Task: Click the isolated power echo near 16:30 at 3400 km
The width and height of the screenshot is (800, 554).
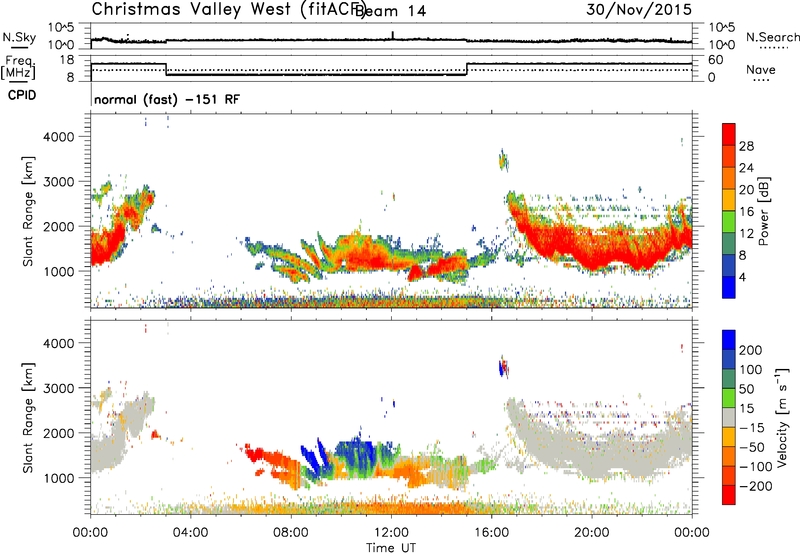Action: (503, 161)
